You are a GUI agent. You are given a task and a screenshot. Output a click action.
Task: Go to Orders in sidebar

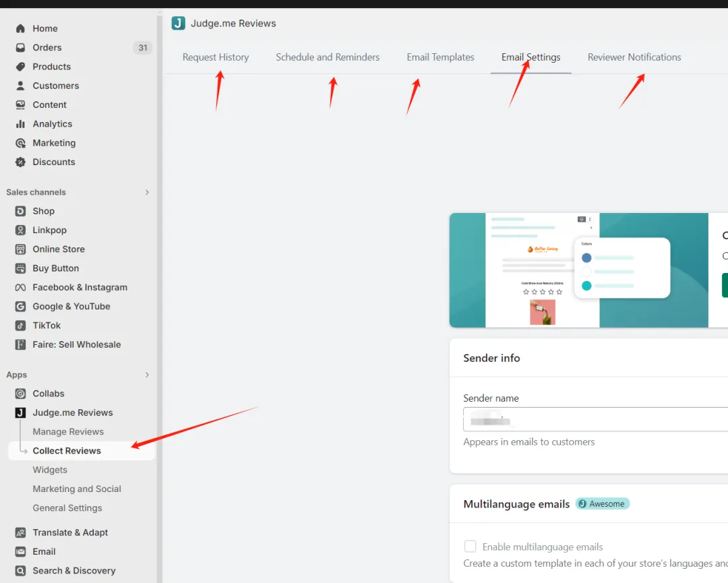coord(47,48)
